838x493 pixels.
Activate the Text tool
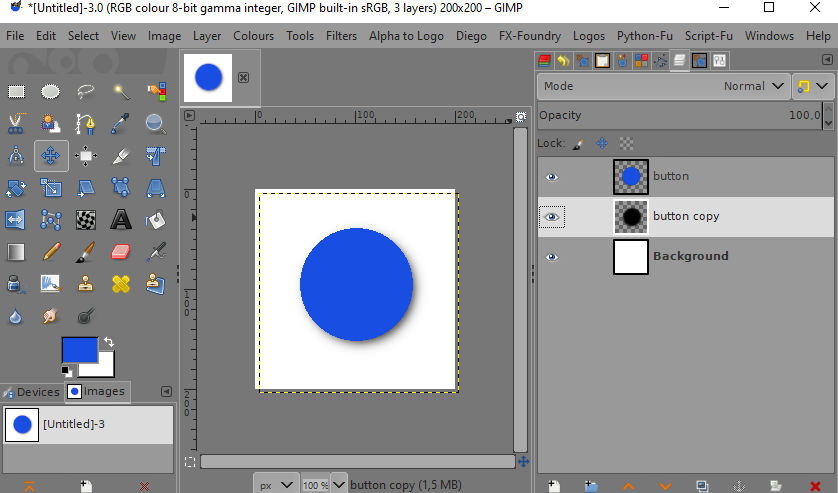(x=121, y=219)
